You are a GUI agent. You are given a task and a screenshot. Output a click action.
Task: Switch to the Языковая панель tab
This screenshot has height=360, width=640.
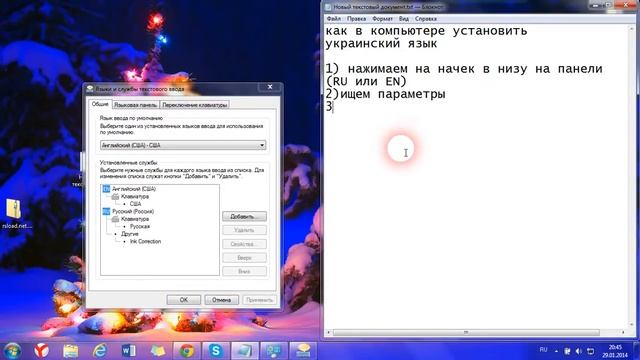click(x=135, y=105)
